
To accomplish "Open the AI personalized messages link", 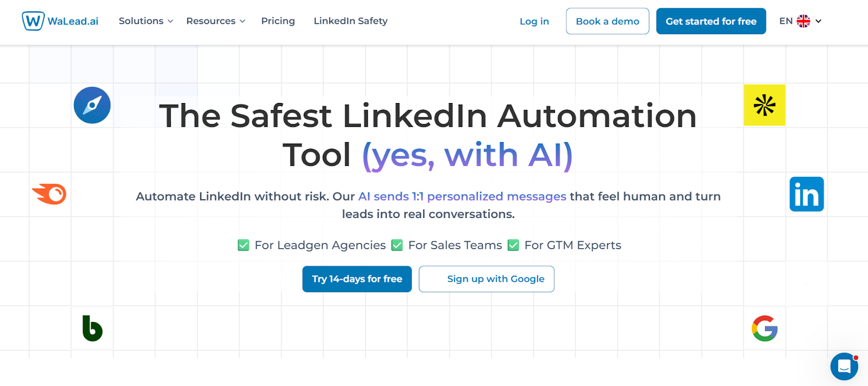I will [x=462, y=196].
